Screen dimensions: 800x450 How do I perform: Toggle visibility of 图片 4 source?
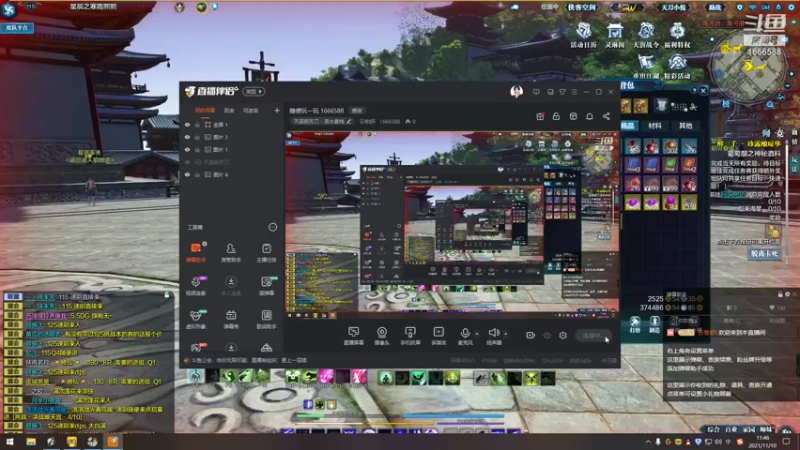[187, 174]
